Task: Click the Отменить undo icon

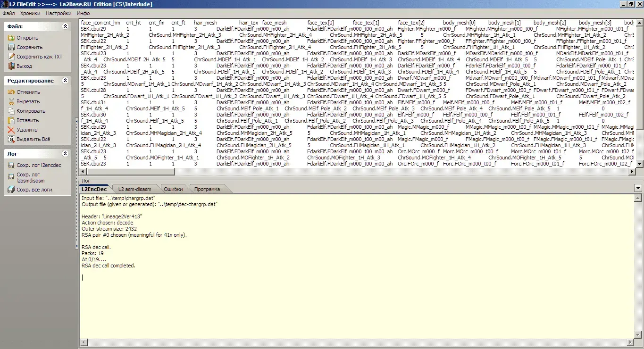Action: click(11, 92)
